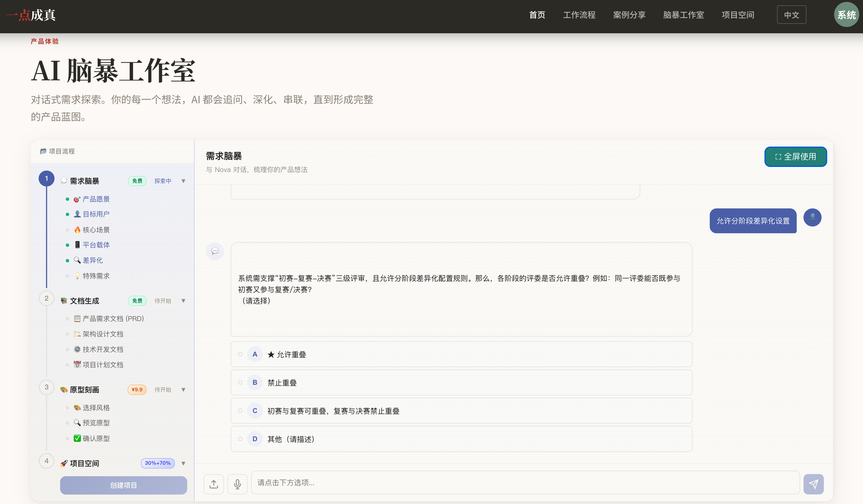This screenshot has height=504, width=863.
Task: Open the 中文 language selector
Action: click(791, 15)
